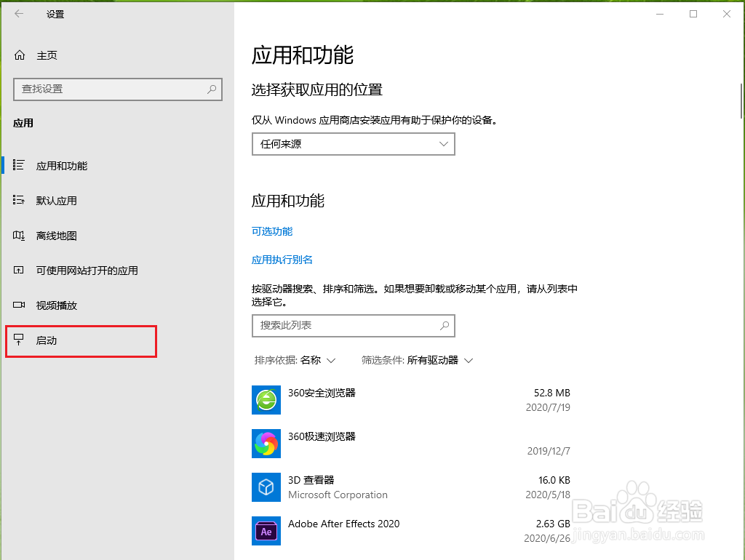The height and width of the screenshot is (560, 745).
Task: Click the 设置 title at window top
Action: [x=55, y=14]
